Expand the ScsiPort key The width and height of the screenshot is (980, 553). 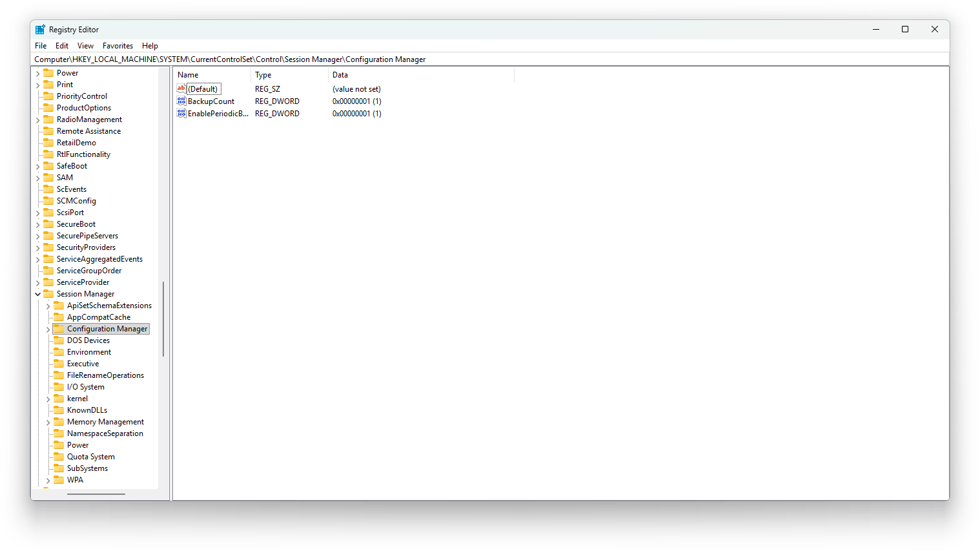[38, 213]
